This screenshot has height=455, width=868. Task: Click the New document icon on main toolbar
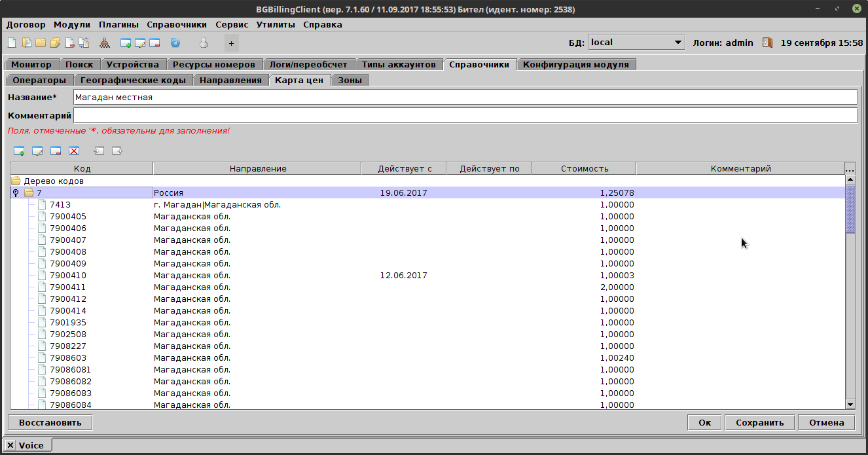pos(11,42)
